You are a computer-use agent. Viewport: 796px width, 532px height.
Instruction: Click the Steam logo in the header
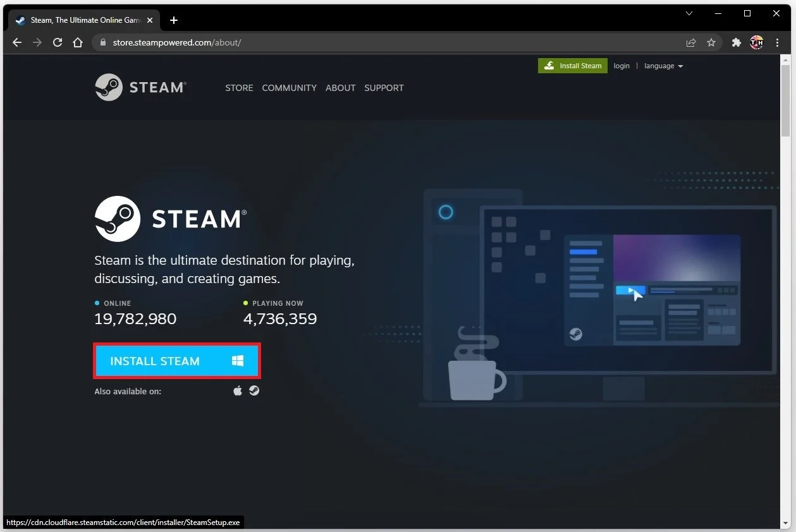[140, 87]
